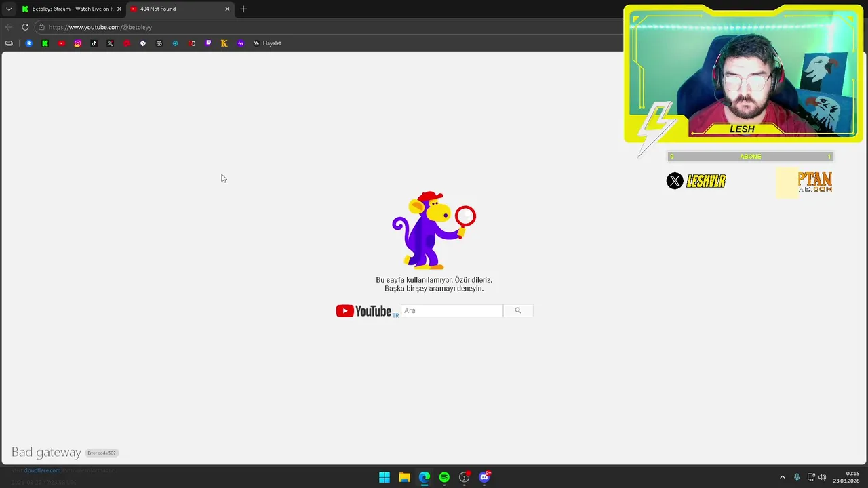Image resolution: width=868 pixels, height=488 pixels.
Task: Click the Error code 502 badge
Action: point(102,453)
